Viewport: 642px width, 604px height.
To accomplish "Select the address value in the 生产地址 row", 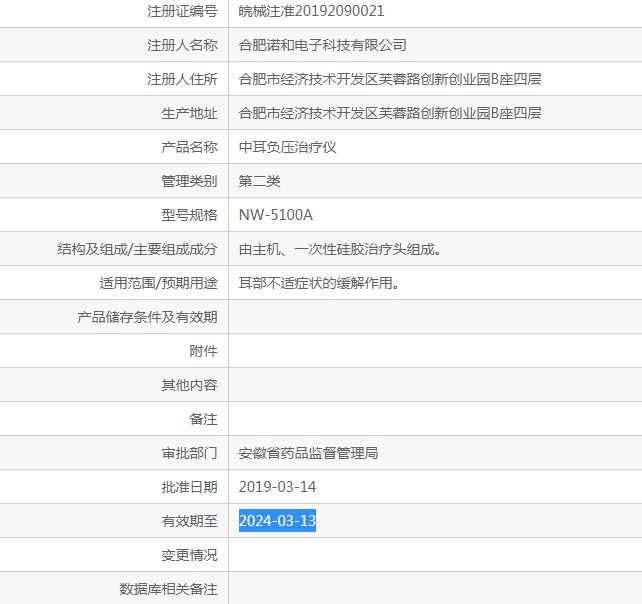I will [x=390, y=113].
